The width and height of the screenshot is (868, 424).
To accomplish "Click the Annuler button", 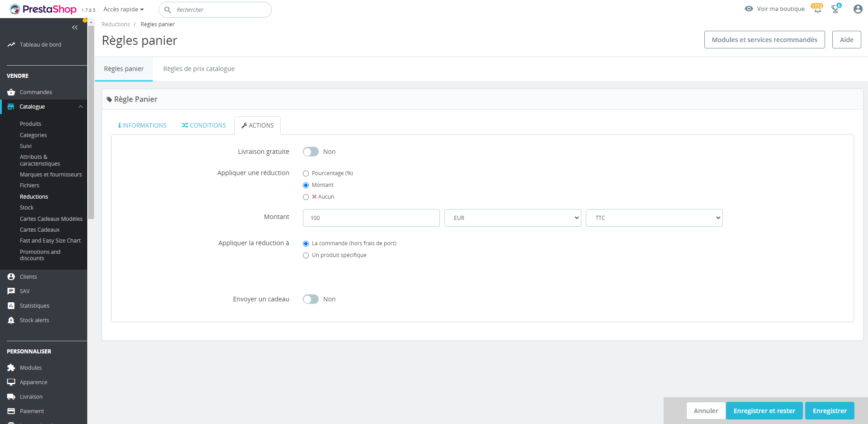I will pyautogui.click(x=706, y=411).
